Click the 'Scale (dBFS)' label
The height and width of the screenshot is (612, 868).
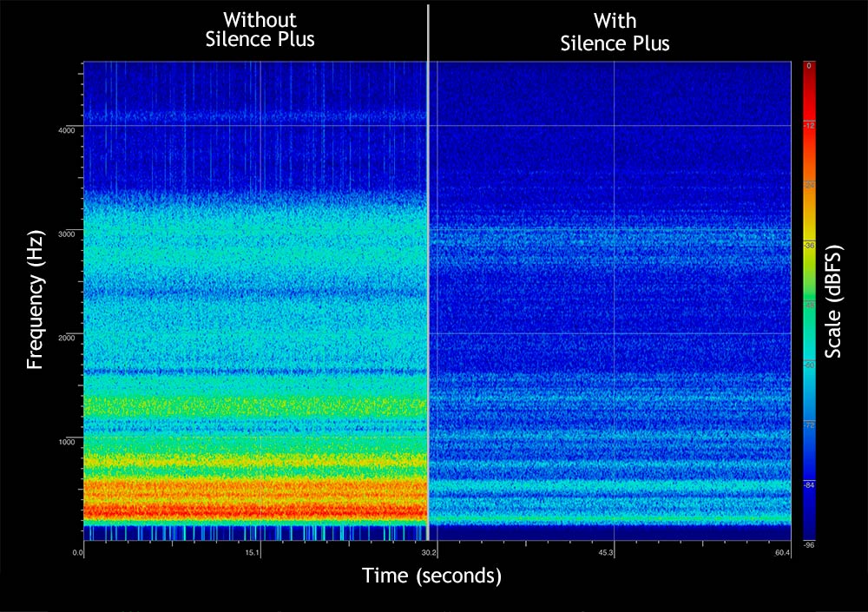click(x=833, y=301)
